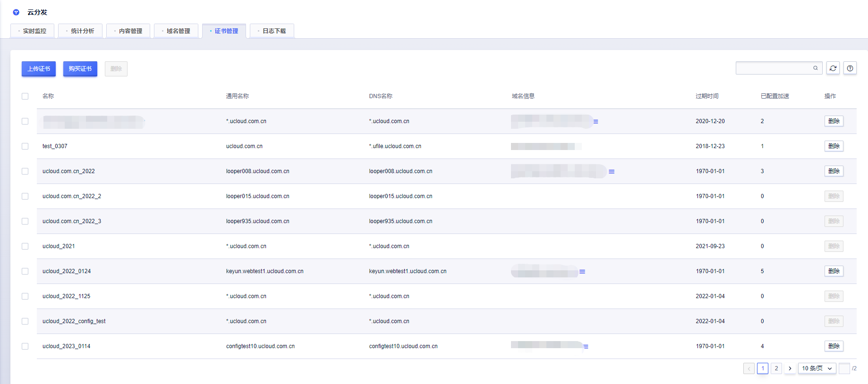Open the 日志下载 tab
Image resolution: width=868 pixels, height=384 pixels.
click(272, 31)
